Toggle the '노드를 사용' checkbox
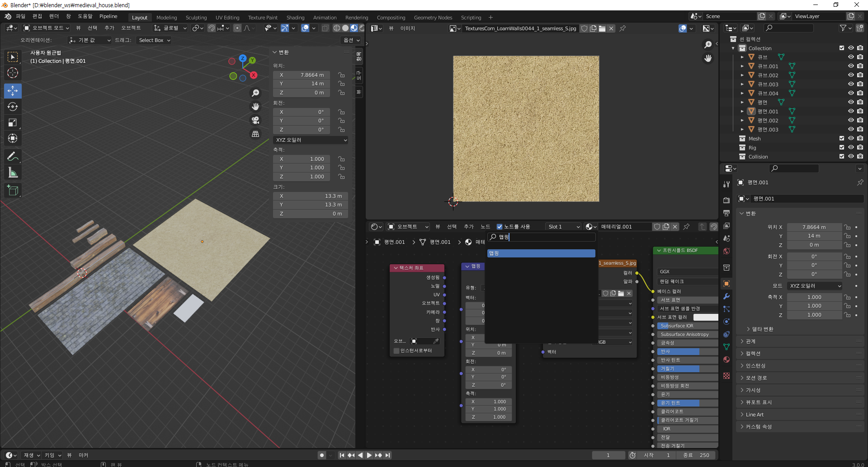 (500, 227)
